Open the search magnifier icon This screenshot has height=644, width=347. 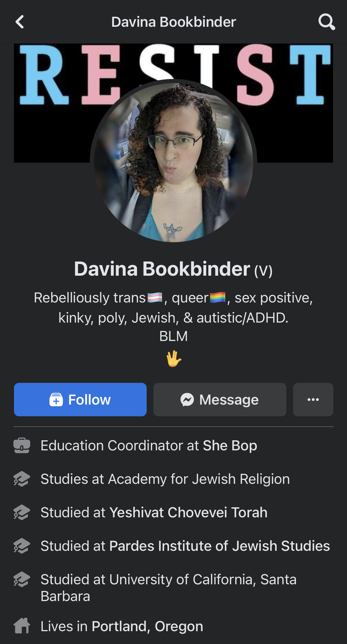click(x=327, y=22)
